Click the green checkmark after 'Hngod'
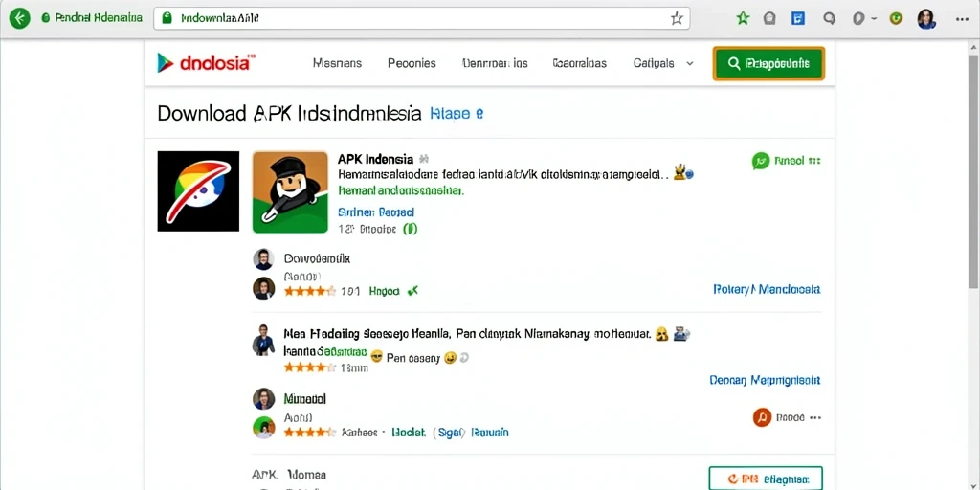The width and height of the screenshot is (980, 490). [x=412, y=291]
